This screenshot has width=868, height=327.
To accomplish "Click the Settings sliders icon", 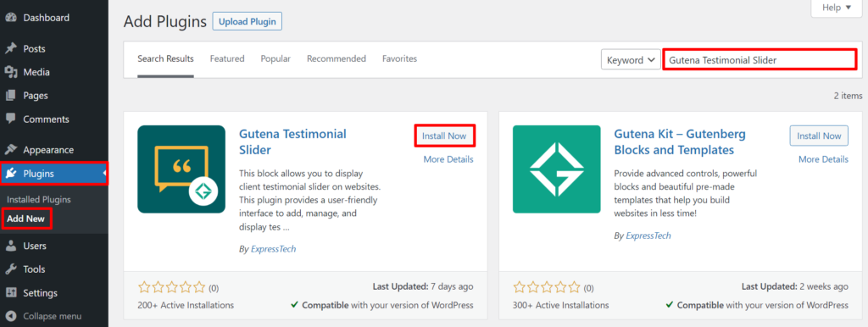I will pyautogui.click(x=10, y=293).
